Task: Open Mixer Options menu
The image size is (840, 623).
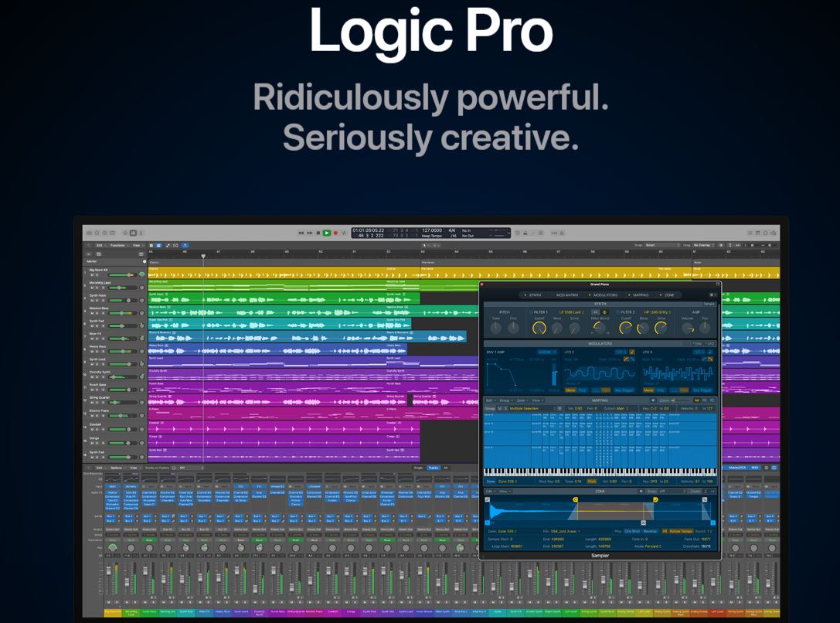Action: [x=116, y=468]
